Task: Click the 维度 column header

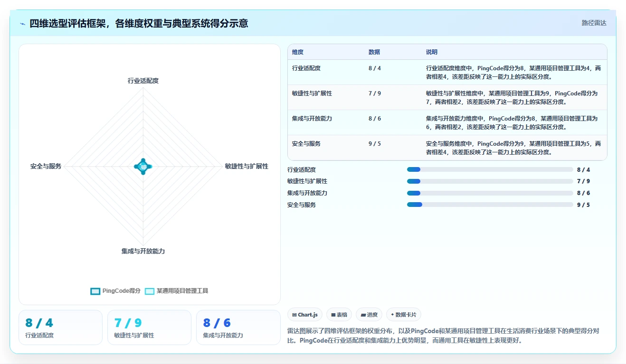Action: point(298,52)
